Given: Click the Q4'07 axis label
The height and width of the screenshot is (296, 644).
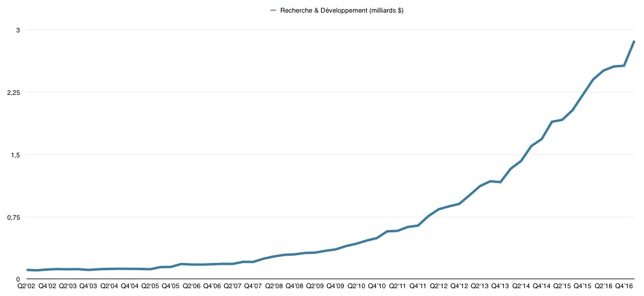Looking at the screenshot, I should pos(253,286).
